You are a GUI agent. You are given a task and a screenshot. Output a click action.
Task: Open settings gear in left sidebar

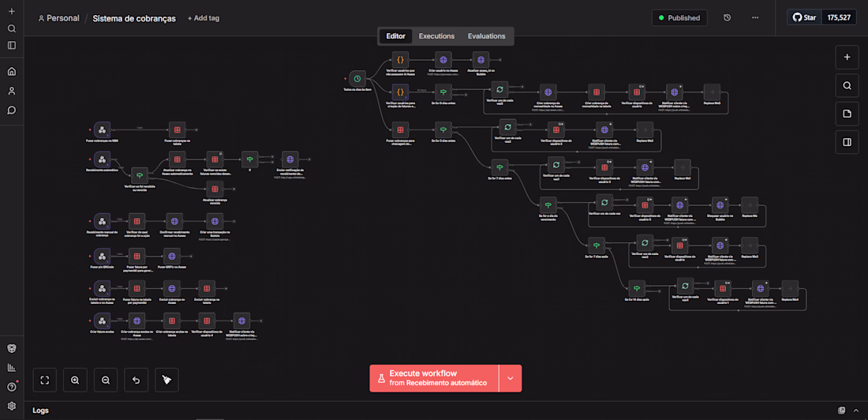12,406
